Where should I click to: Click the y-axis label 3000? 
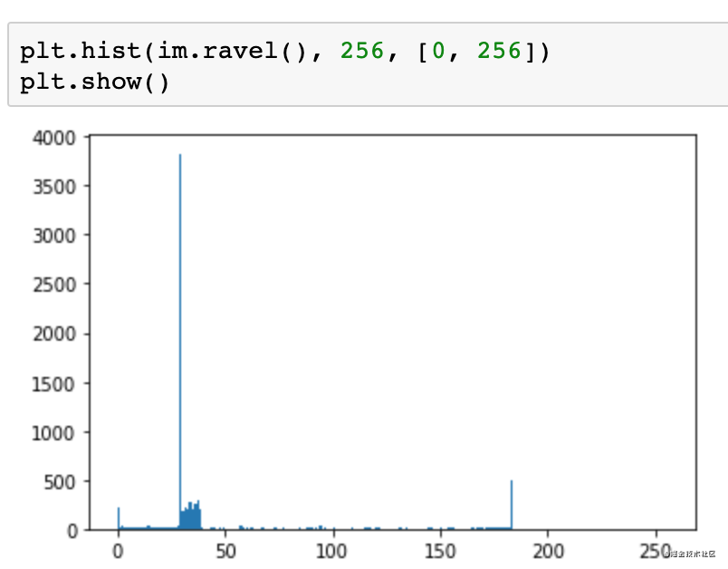point(53,236)
